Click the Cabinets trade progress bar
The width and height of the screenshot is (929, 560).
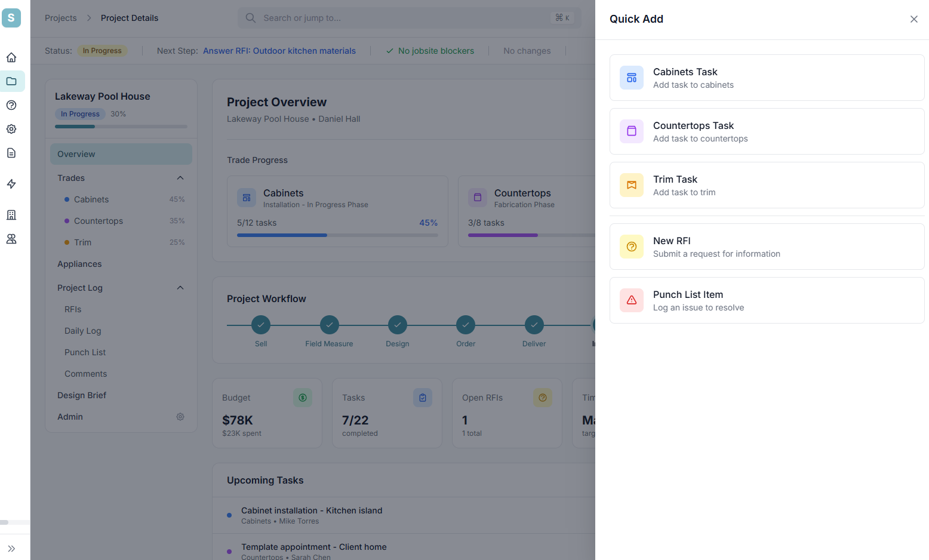pyautogui.click(x=337, y=235)
